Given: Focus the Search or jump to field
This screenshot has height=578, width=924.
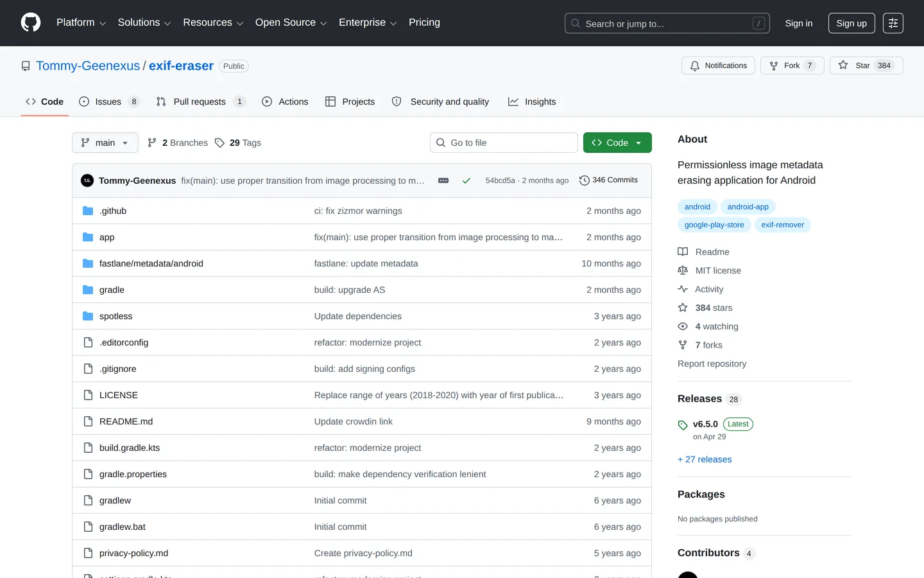Looking at the screenshot, I should click(x=667, y=23).
